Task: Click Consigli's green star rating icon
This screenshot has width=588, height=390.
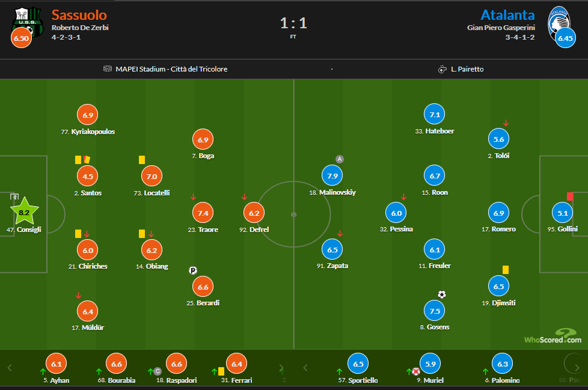Action: pyautogui.click(x=25, y=212)
